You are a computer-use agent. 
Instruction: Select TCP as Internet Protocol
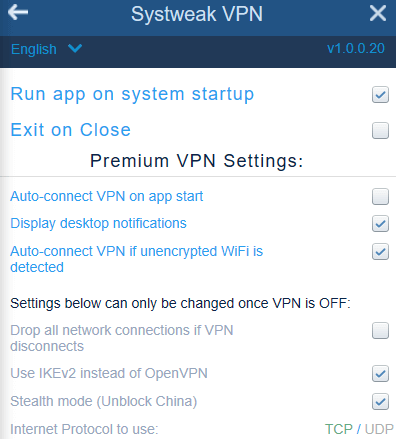coord(338,429)
